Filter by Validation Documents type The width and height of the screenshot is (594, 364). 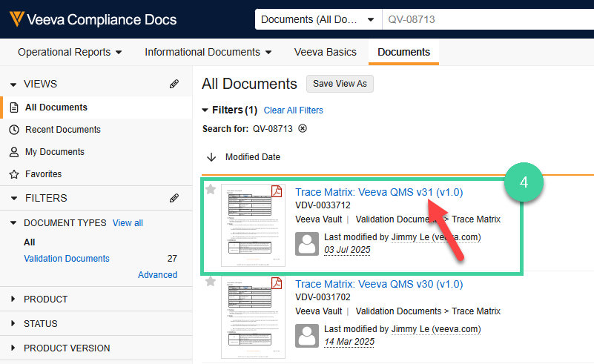tap(67, 258)
